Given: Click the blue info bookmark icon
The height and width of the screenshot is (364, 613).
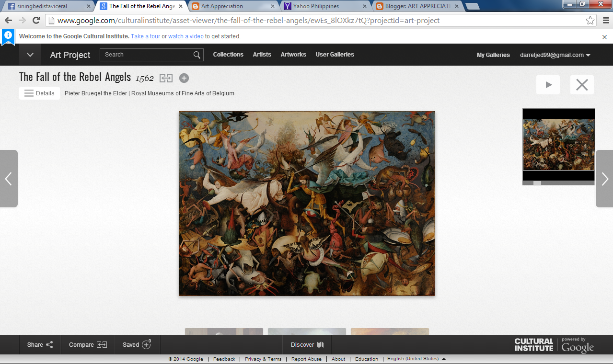Looking at the screenshot, I should point(8,36).
